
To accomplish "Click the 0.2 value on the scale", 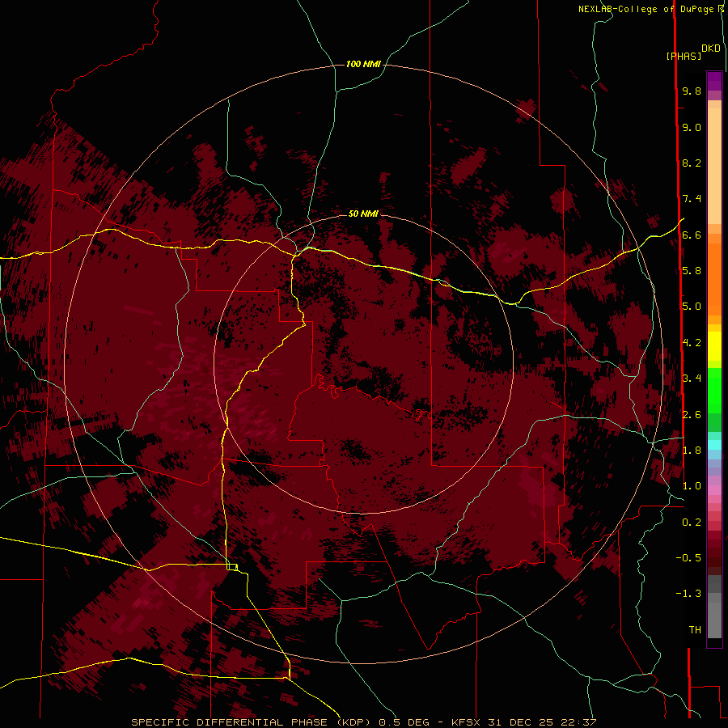I will click(x=692, y=523).
